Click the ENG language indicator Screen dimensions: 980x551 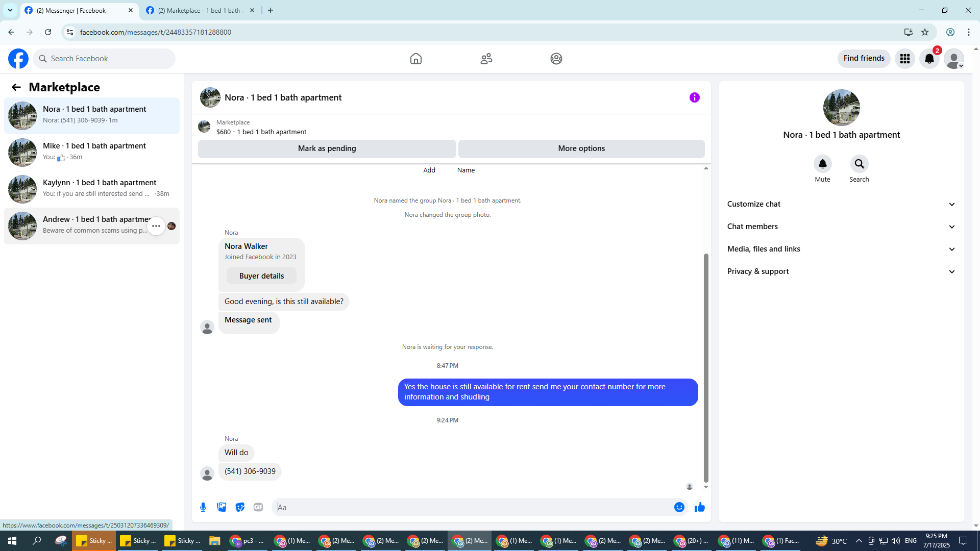pyautogui.click(x=911, y=541)
